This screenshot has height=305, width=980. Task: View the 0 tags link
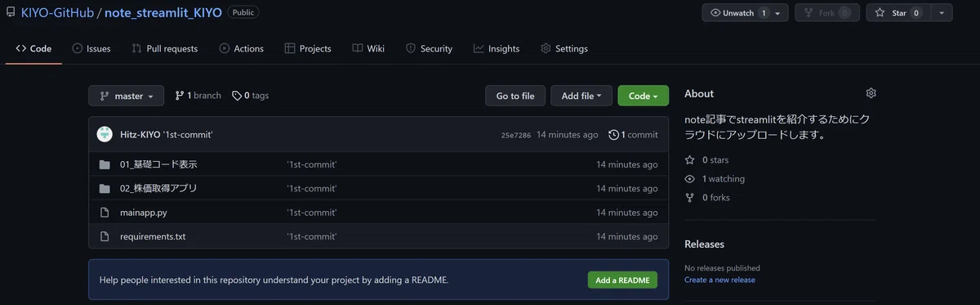click(250, 96)
